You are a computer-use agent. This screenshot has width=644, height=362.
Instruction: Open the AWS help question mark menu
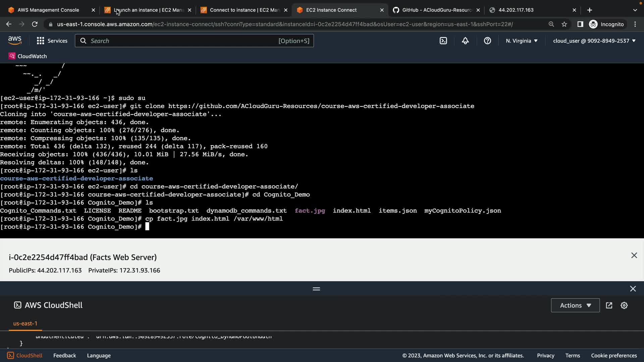(x=487, y=41)
